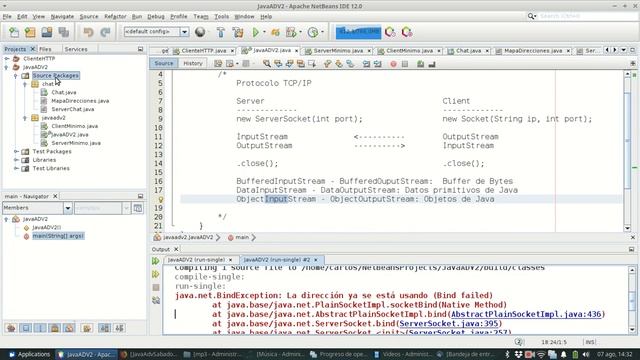The height and width of the screenshot is (360, 640).
Task: Click the Save All toolbar icon
Action: pos(63,32)
